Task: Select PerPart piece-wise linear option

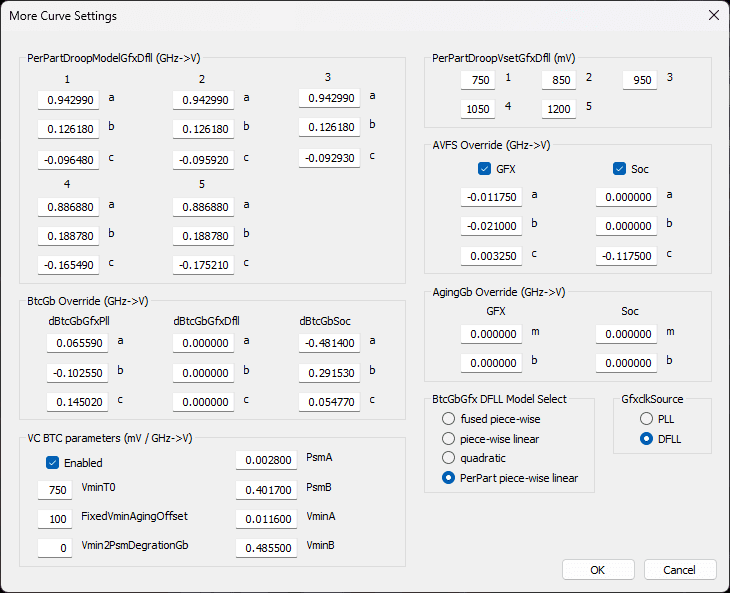Action: coord(449,478)
